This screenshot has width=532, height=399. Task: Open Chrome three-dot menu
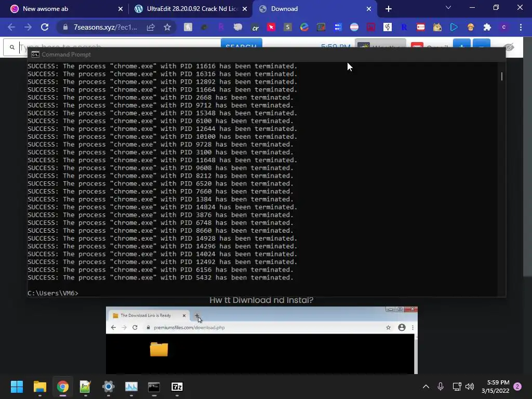[521, 27]
